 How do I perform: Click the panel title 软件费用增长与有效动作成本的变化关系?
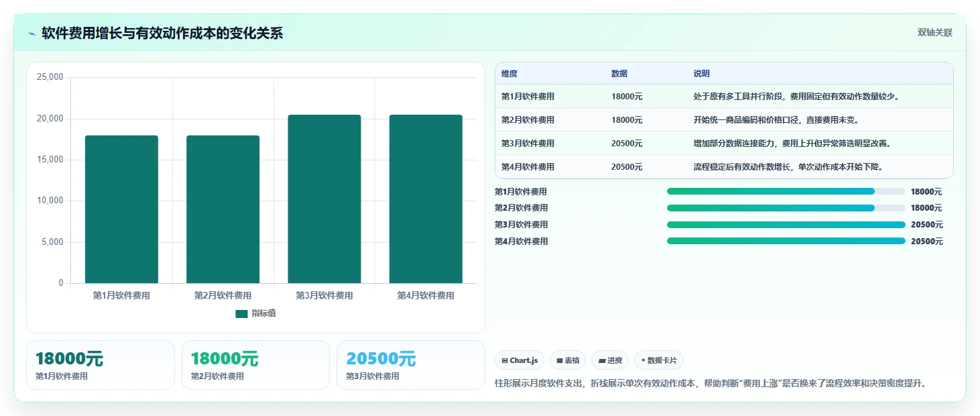162,34
